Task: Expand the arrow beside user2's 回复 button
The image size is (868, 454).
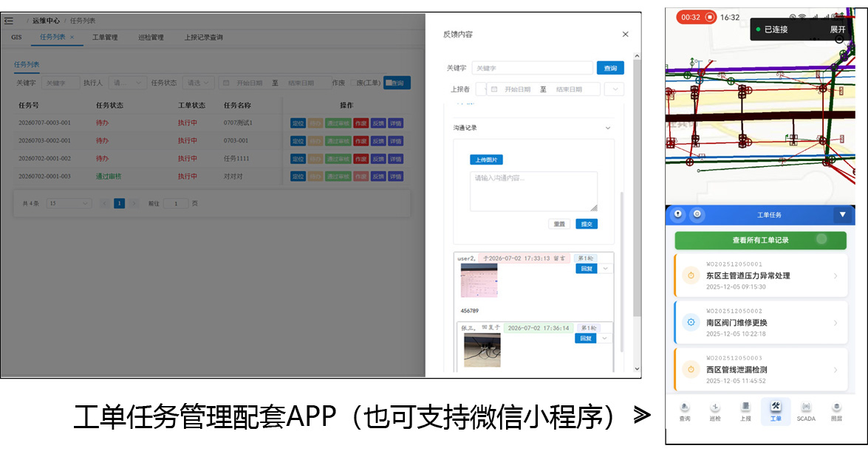Action: (x=605, y=269)
